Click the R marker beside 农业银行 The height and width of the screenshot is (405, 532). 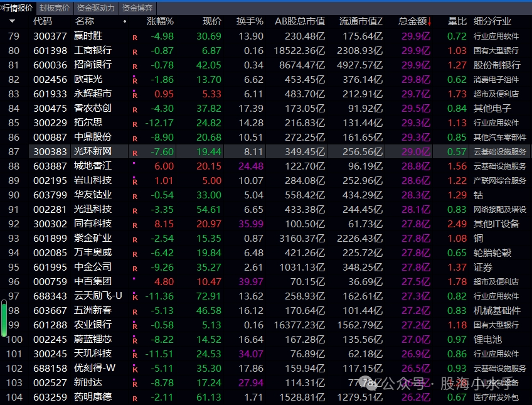tap(135, 325)
